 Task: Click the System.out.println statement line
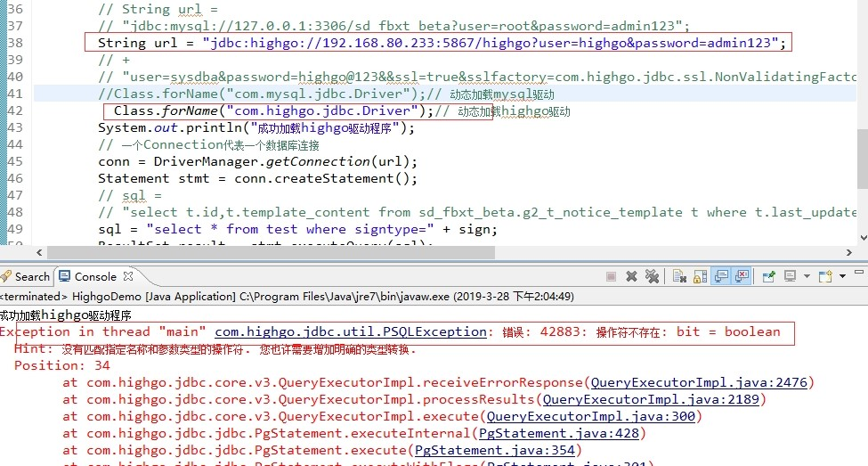pyautogui.click(x=256, y=128)
